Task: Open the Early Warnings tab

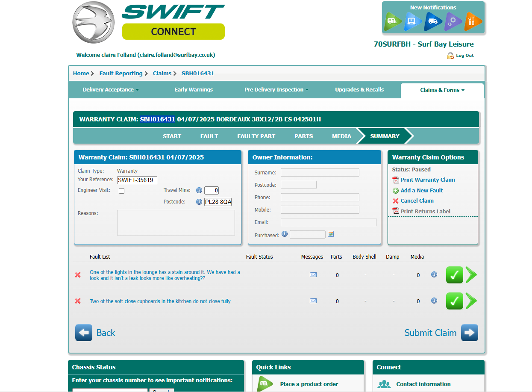Action: (x=194, y=90)
